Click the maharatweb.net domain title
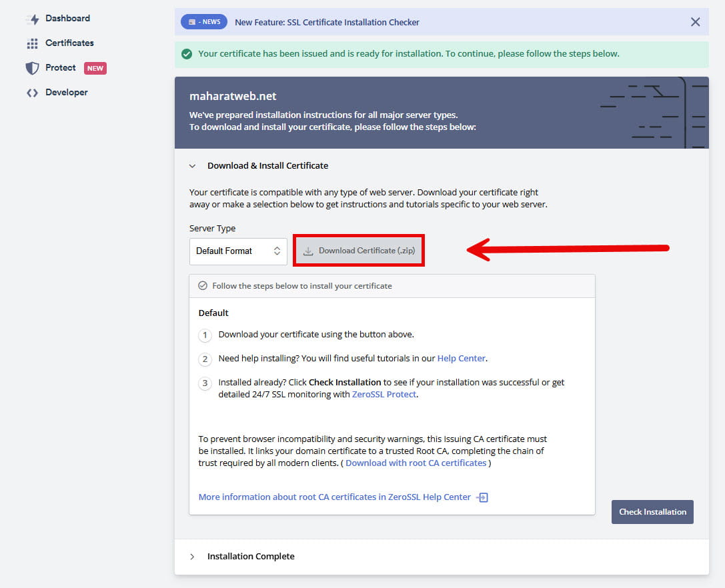The image size is (725, 588). click(x=233, y=96)
